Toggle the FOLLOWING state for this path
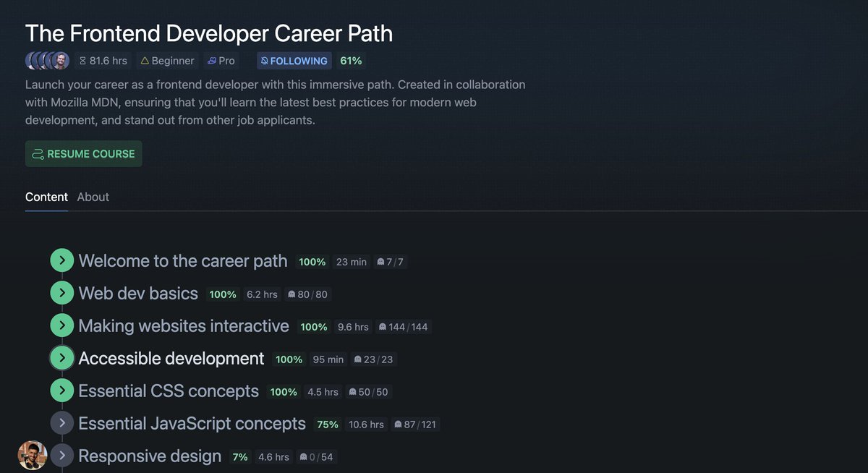 point(294,61)
